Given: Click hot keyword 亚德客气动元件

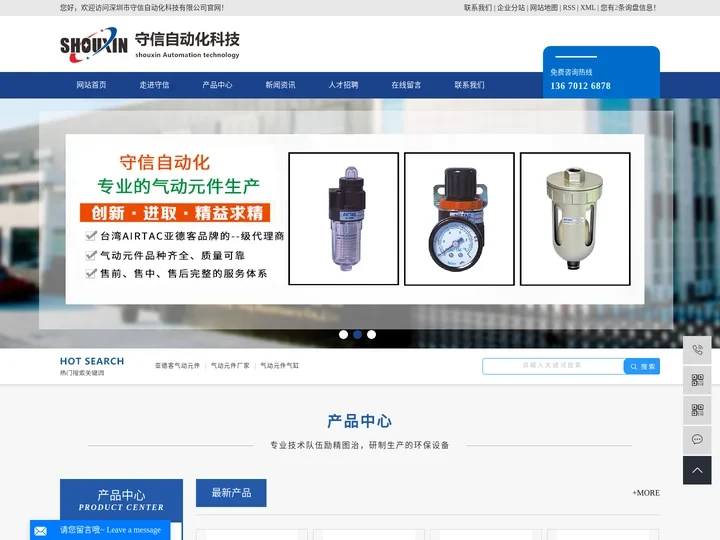Looking at the screenshot, I should click(177, 366).
